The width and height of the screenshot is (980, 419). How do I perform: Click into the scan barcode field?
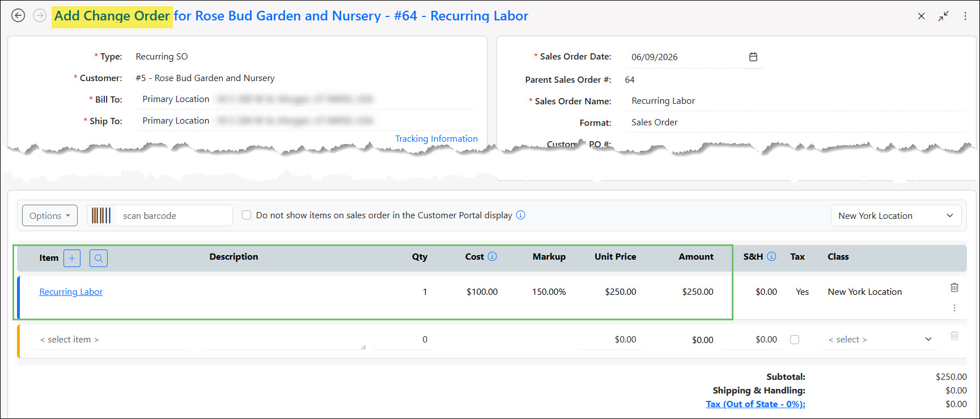(173, 215)
